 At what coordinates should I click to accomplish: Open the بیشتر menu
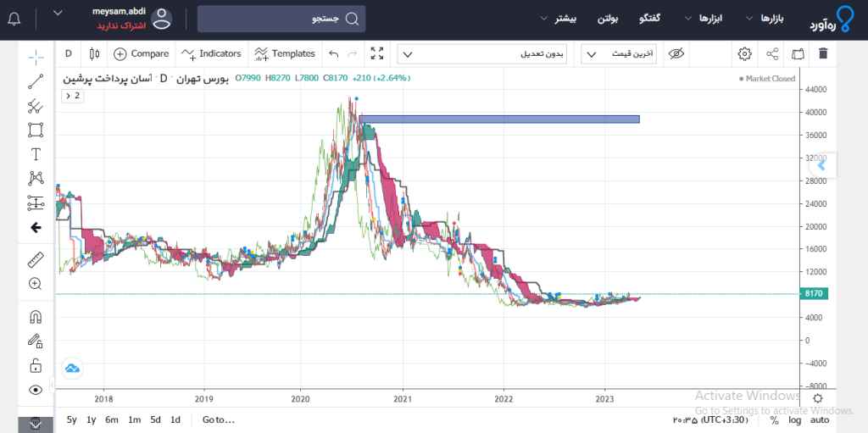coord(559,19)
